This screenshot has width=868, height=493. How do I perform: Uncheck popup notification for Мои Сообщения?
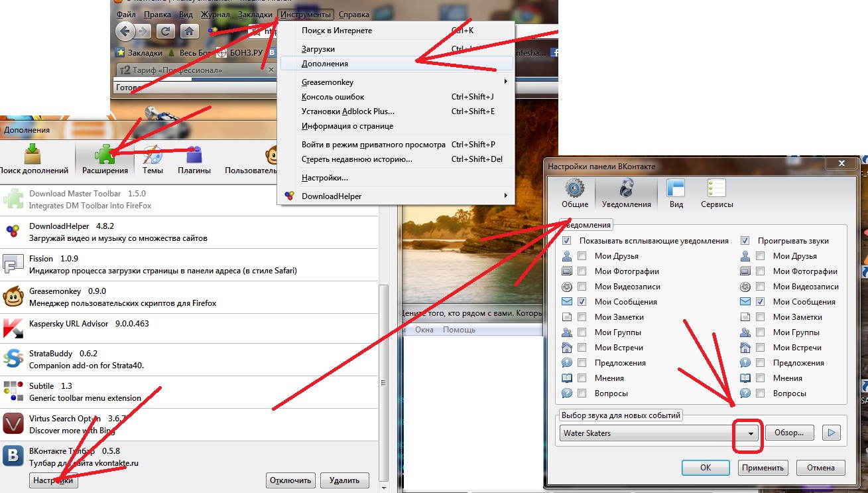point(582,302)
